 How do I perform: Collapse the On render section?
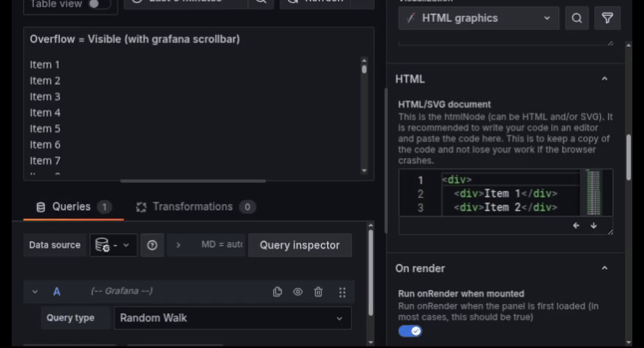click(x=604, y=268)
